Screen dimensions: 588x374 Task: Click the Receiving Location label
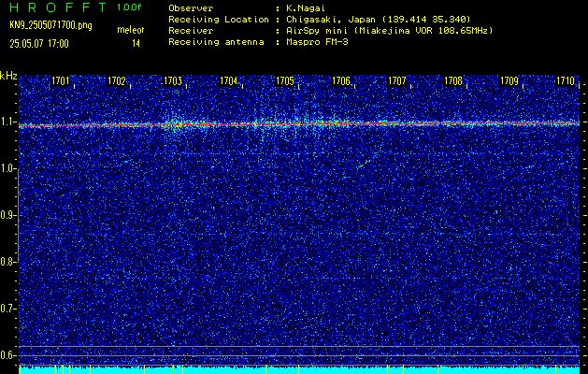(x=219, y=20)
